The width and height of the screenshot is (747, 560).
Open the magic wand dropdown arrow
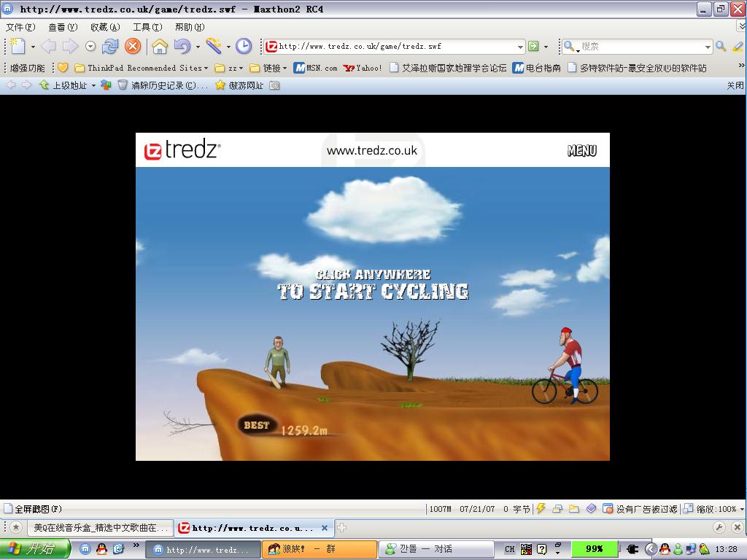click(x=228, y=47)
